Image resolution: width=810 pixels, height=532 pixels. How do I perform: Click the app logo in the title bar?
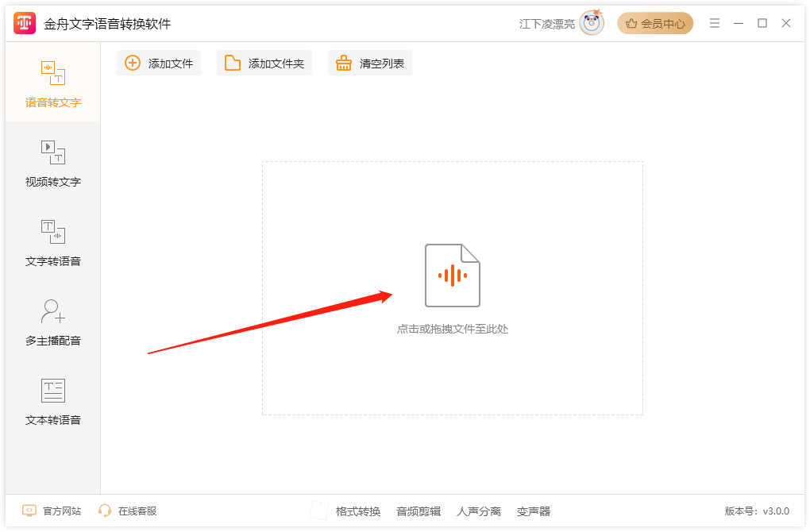(24, 22)
